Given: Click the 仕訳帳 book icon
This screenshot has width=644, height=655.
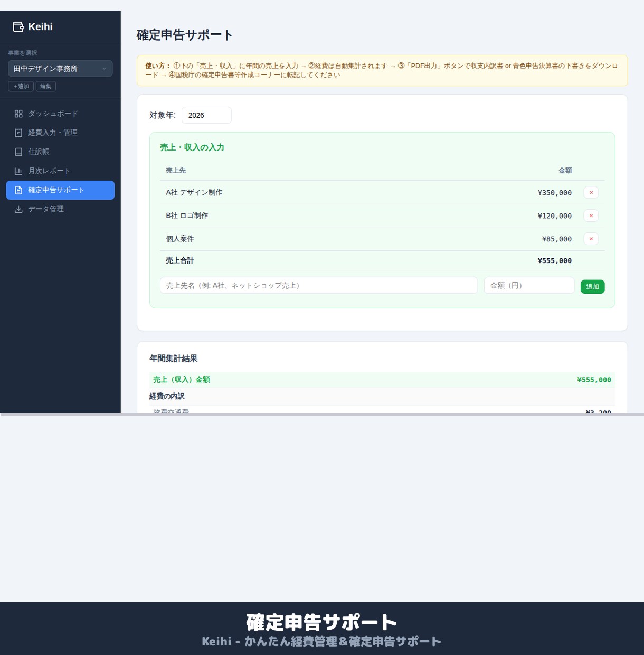Looking at the screenshot, I should [x=18, y=152].
